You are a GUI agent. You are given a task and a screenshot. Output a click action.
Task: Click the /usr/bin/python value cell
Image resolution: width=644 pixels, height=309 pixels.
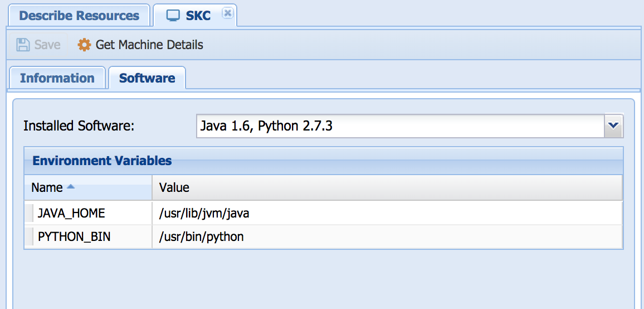[202, 237]
